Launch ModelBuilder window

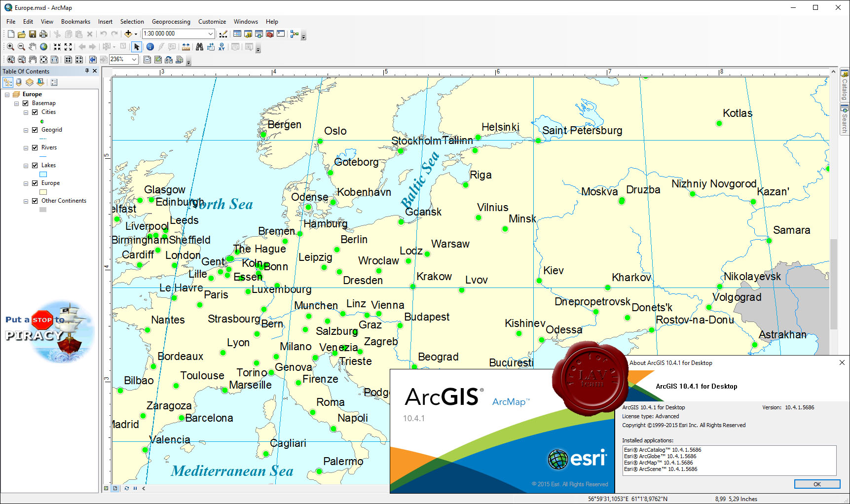295,34
